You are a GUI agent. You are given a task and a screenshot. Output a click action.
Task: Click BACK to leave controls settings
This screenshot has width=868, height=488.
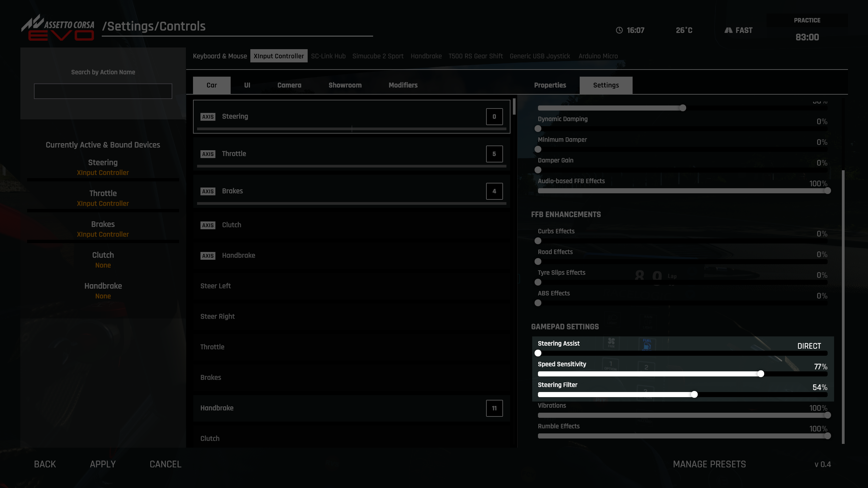[x=44, y=464]
